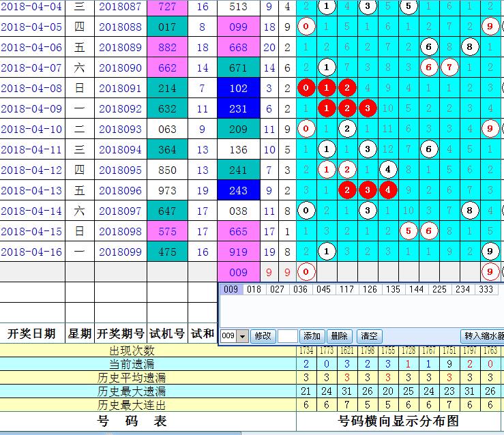The width and height of the screenshot is (504, 435).
Task: Click the 试机号 column header
Action: pyautogui.click(x=166, y=334)
